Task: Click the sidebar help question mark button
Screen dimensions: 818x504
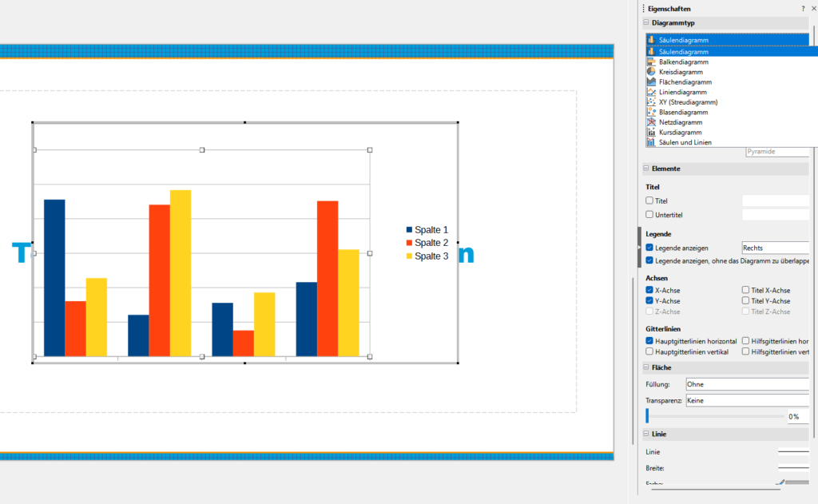Action: pos(803,8)
